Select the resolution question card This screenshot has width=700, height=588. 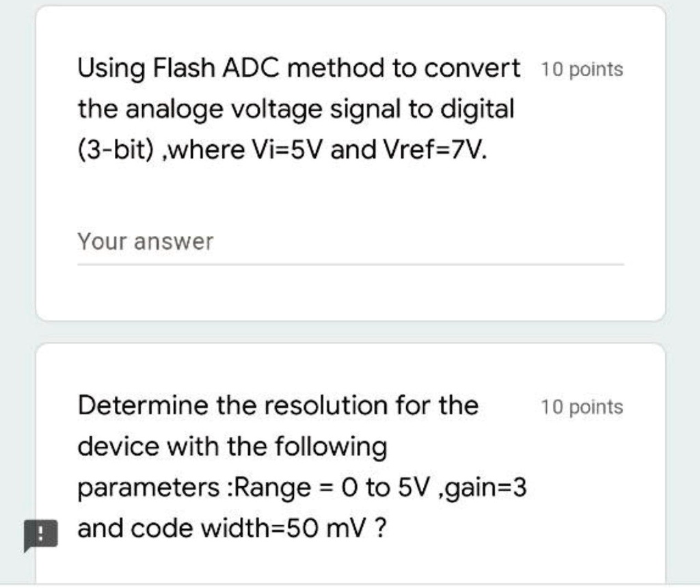(x=350, y=465)
